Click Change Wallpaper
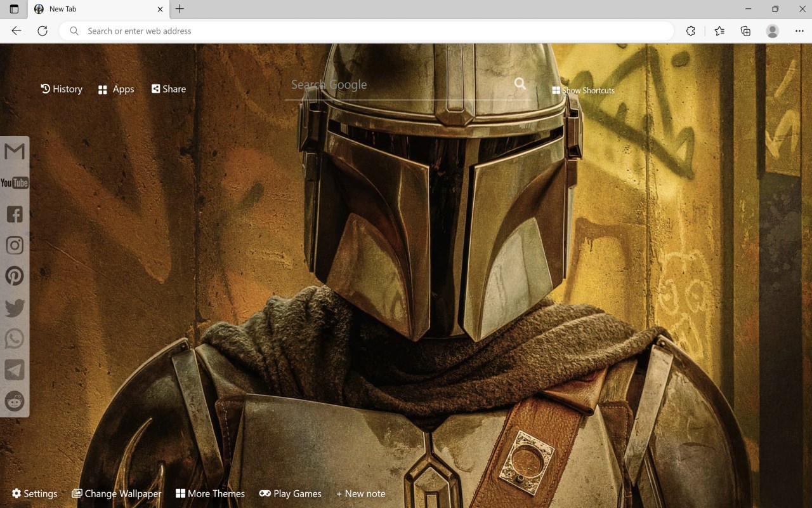Image resolution: width=812 pixels, height=508 pixels. coord(117,493)
